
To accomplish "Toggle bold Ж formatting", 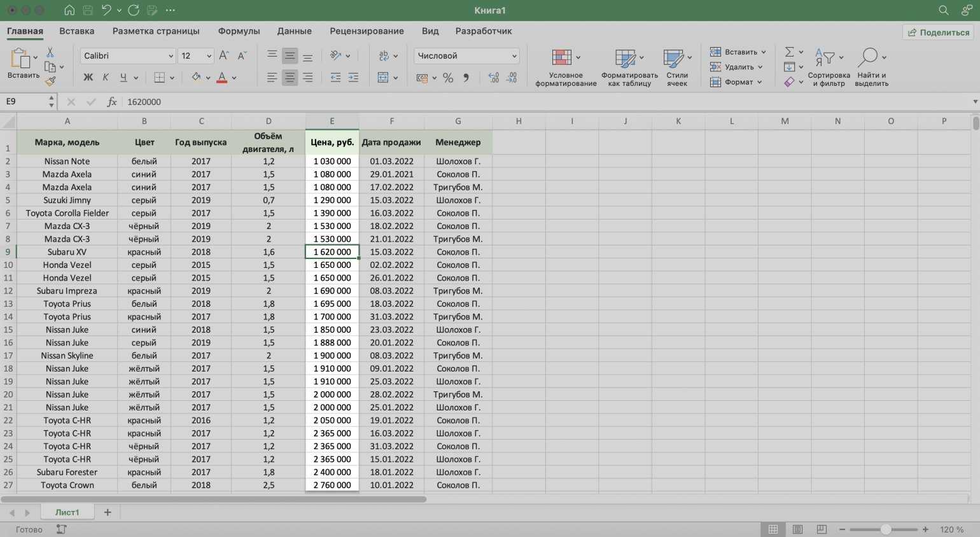I will (88, 78).
